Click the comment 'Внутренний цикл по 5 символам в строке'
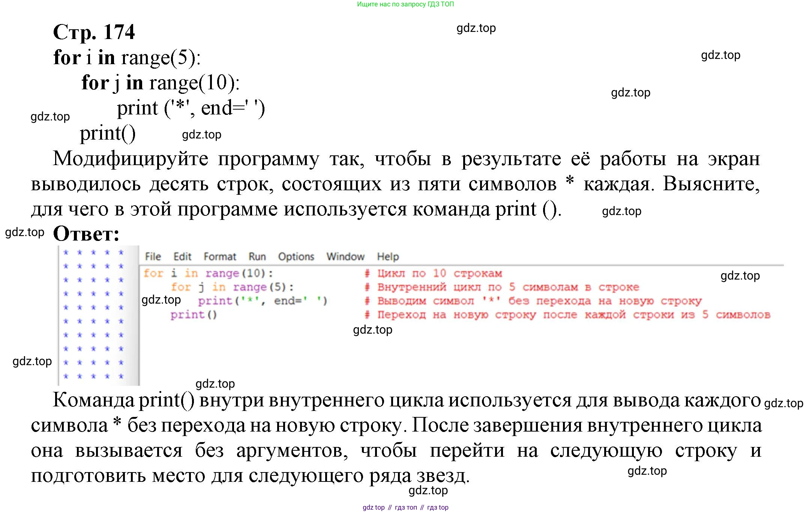This screenshot has width=812, height=513. click(501, 287)
